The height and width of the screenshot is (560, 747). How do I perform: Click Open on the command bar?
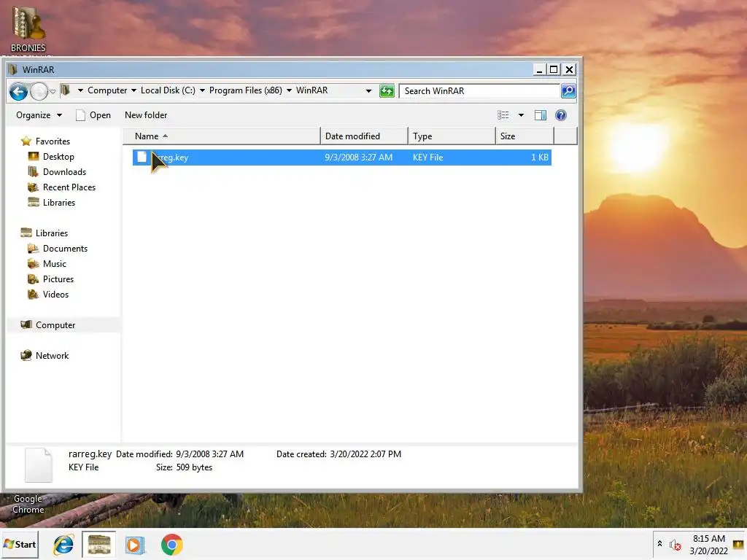[x=93, y=115]
